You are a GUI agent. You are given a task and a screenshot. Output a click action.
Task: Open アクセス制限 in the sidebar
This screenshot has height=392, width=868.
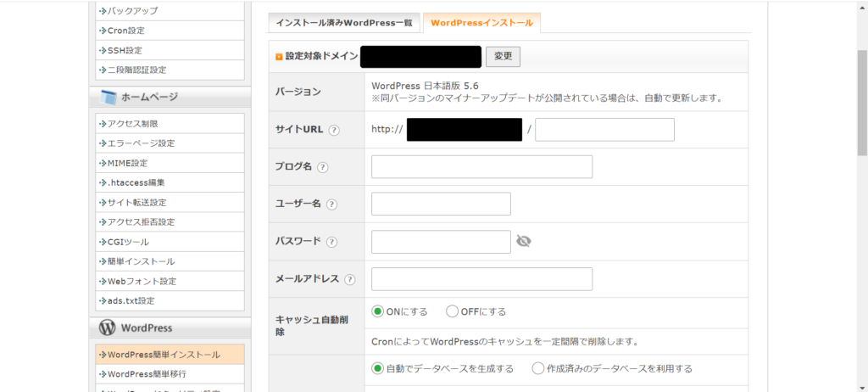170,123
